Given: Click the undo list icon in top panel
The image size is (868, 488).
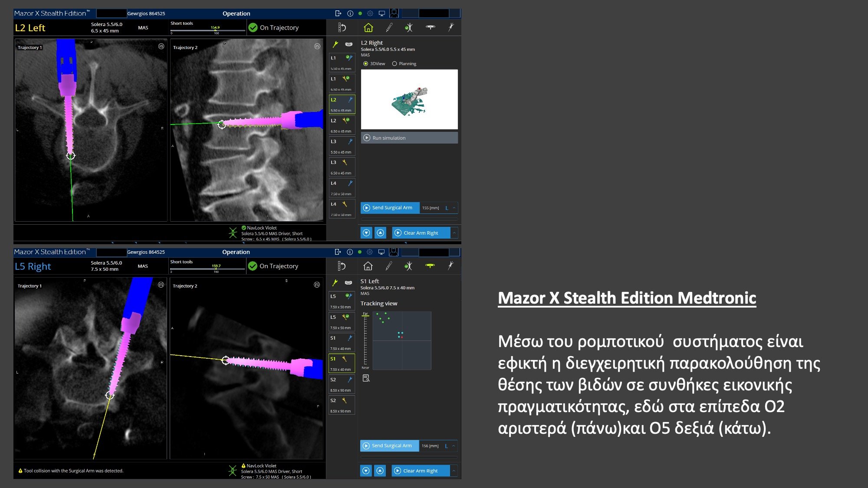Looking at the screenshot, I should pyautogui.click(x=342, y=28).
